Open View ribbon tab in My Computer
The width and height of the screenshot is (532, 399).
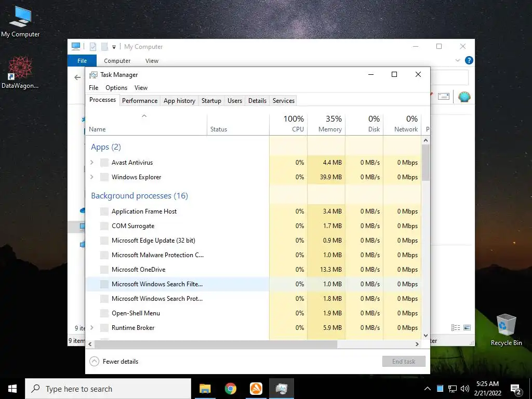152,61
